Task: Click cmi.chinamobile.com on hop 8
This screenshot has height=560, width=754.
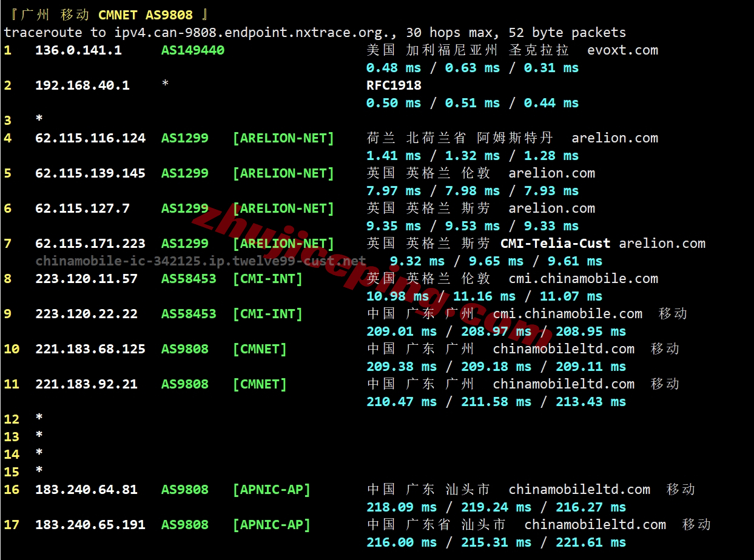Action: (584, 279)
